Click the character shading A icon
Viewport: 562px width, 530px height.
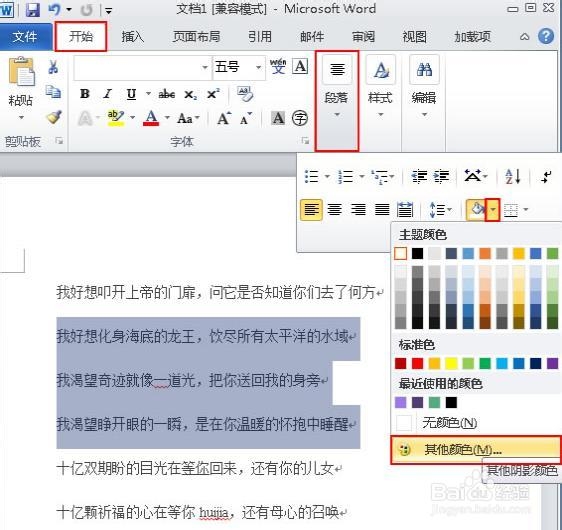tap(278, 118)
